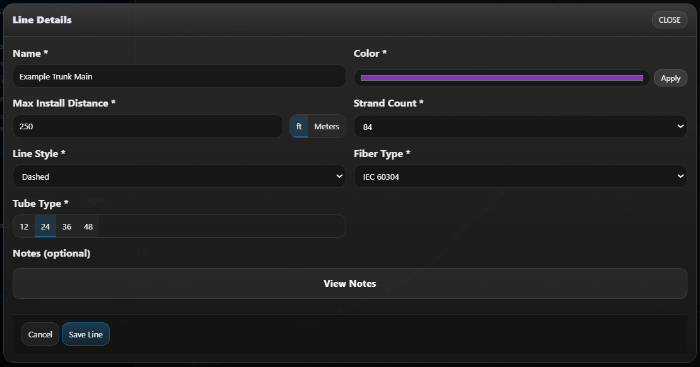Select tube type 48
The height and width of the screenshot is (367, 700).
88,226
